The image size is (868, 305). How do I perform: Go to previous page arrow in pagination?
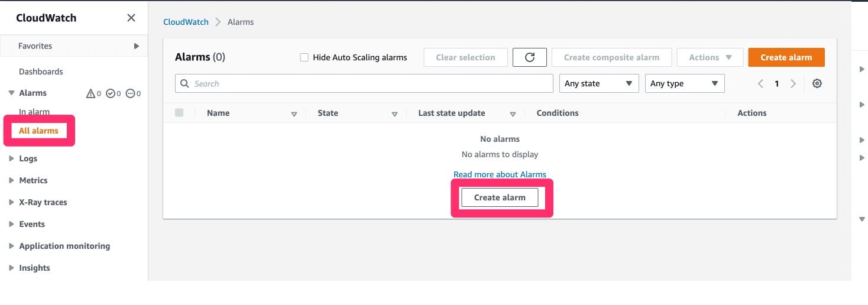click(x=761, y=84)
